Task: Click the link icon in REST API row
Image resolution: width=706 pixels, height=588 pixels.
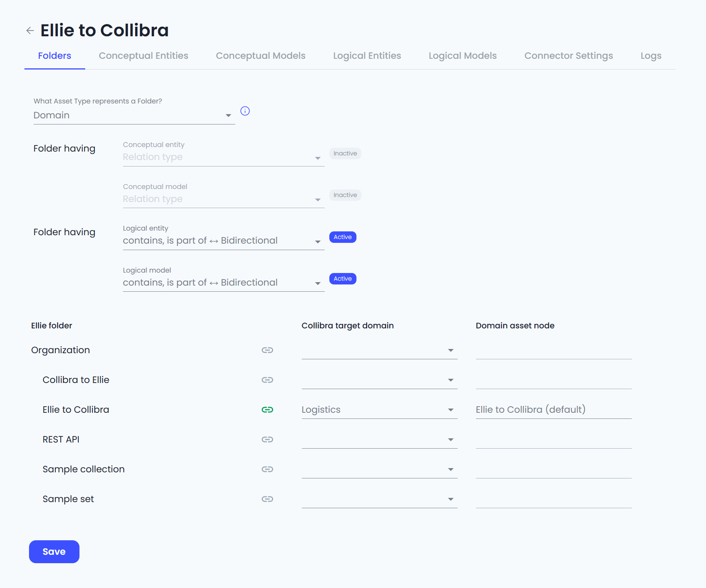Action: tap(267, 439)
